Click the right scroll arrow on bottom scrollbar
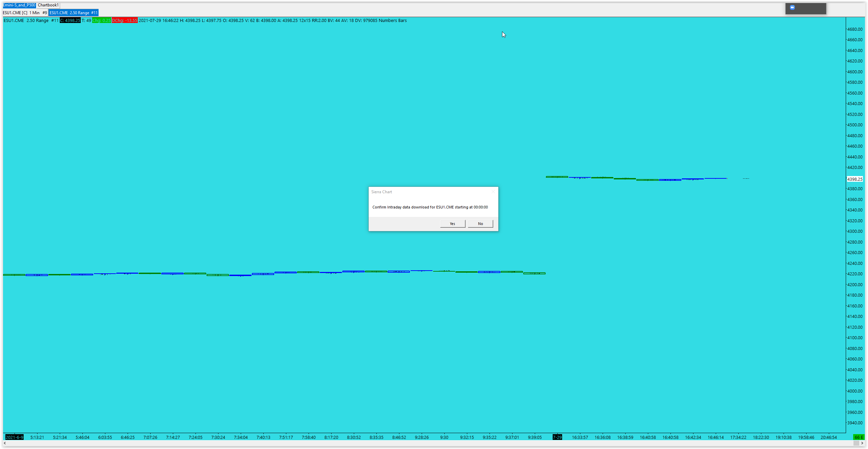The image size is (868, 449). tap(862, 443)
